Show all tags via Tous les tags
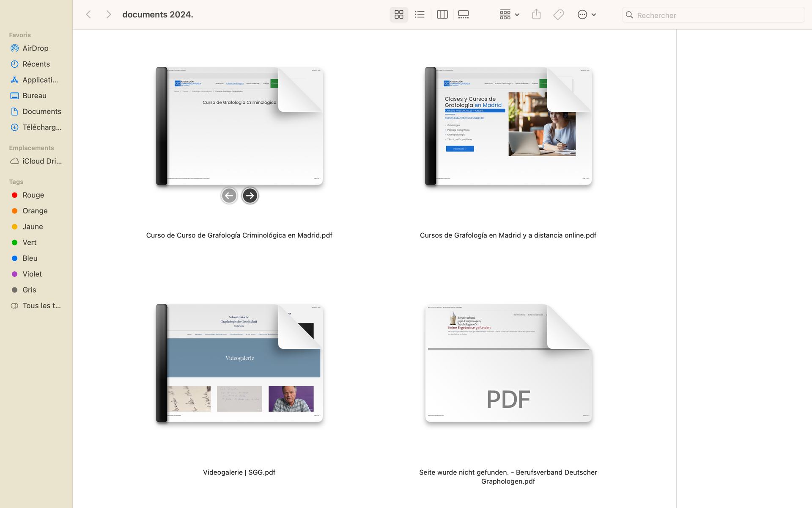 tap(41, 306)
